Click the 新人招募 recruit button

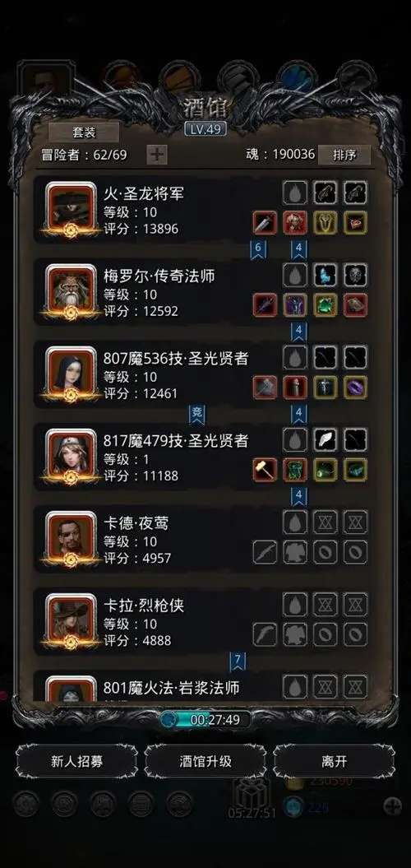77,761
